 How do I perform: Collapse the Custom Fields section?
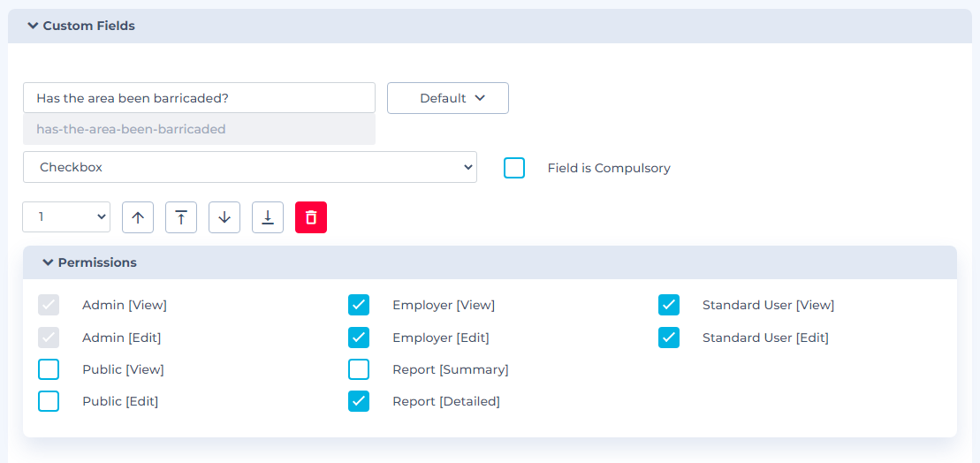pos(81,26)
